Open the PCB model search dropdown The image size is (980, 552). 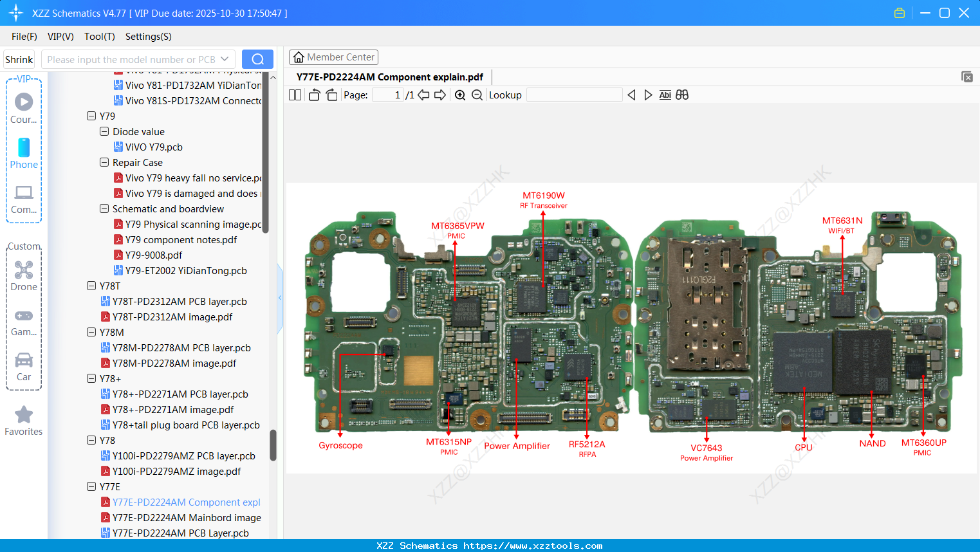tap(225, 59)
